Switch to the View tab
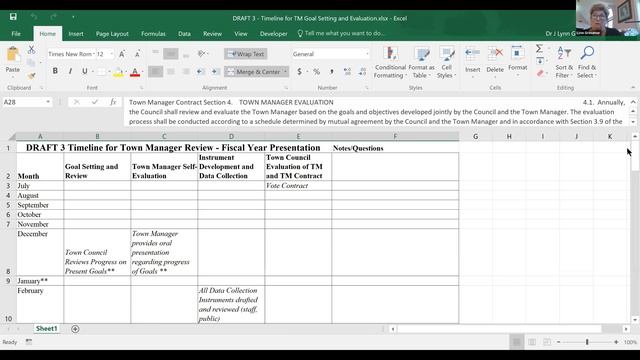Image resolution: width=640 pixels, height=360 pixels. tap(241, 34)
